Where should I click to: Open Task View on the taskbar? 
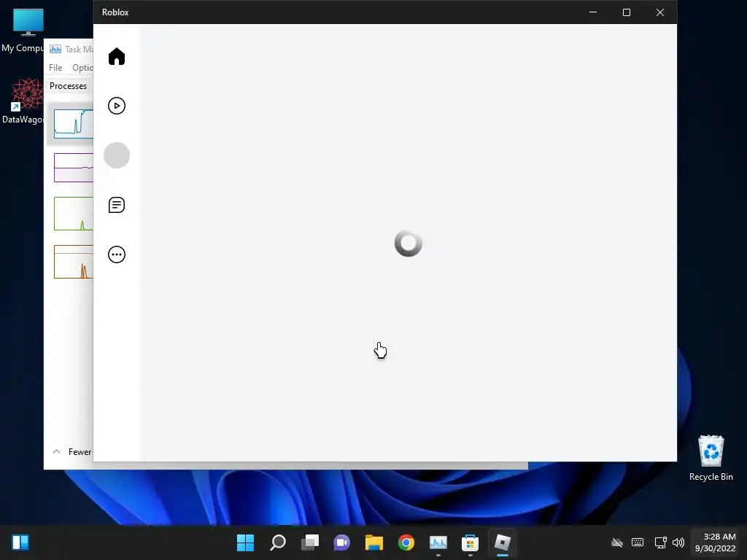(309, 542)
